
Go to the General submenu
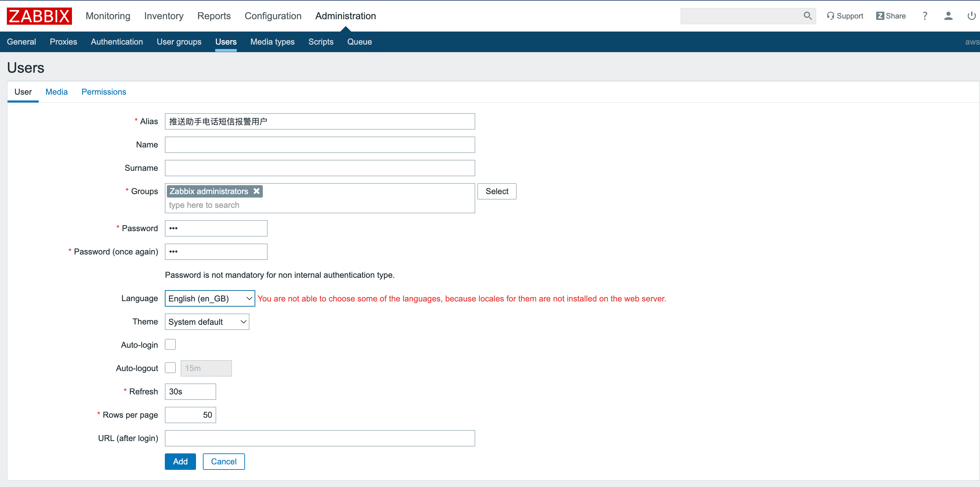pyautogui.click(x=21, y=42)
